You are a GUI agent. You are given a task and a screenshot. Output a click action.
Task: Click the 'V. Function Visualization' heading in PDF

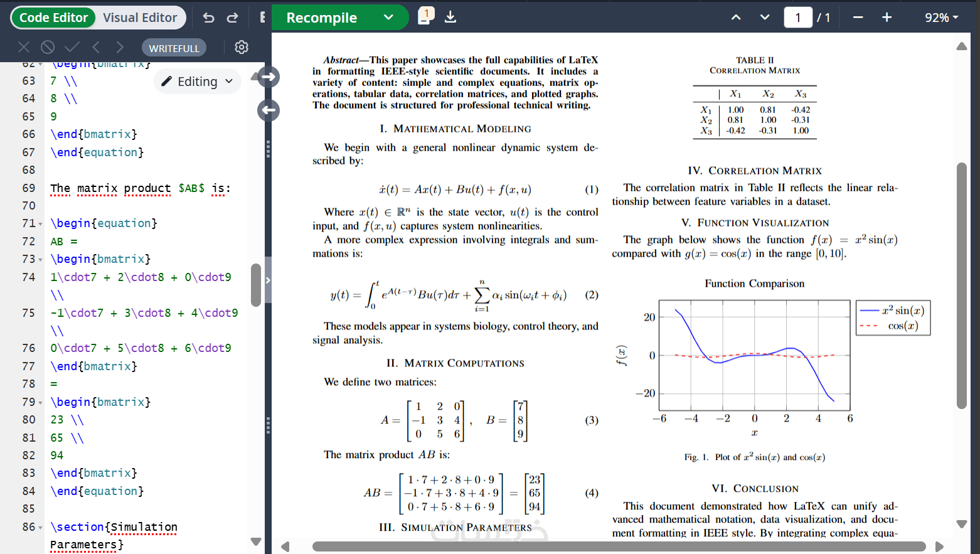[755, 223]
